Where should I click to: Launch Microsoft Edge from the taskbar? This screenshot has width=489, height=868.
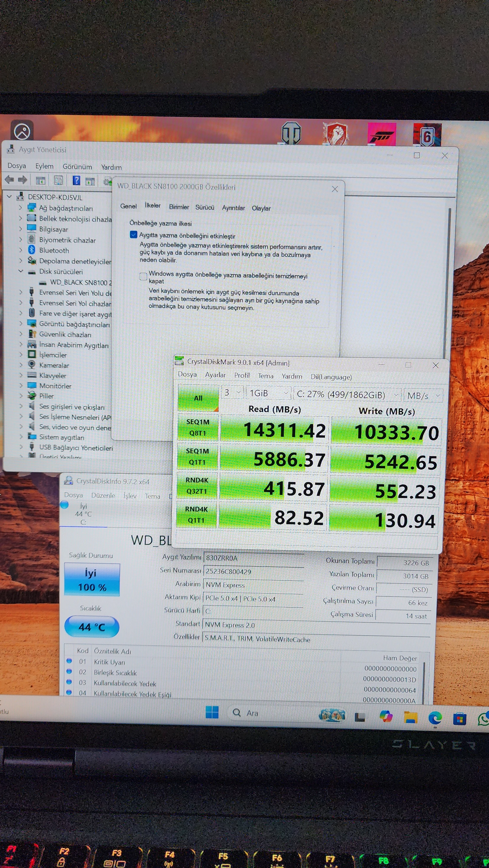435,718
